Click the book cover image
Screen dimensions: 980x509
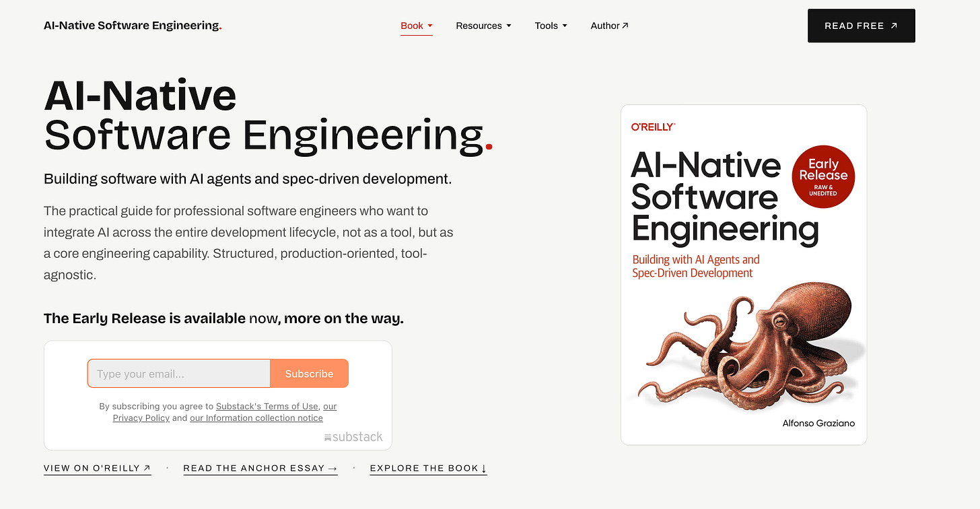pyautogui.click(x=744, y=275)
